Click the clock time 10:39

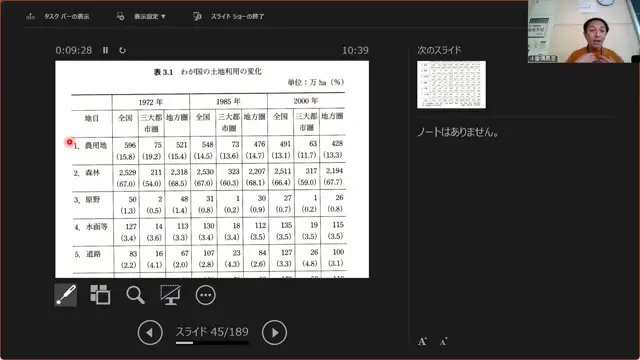point(355,50)
